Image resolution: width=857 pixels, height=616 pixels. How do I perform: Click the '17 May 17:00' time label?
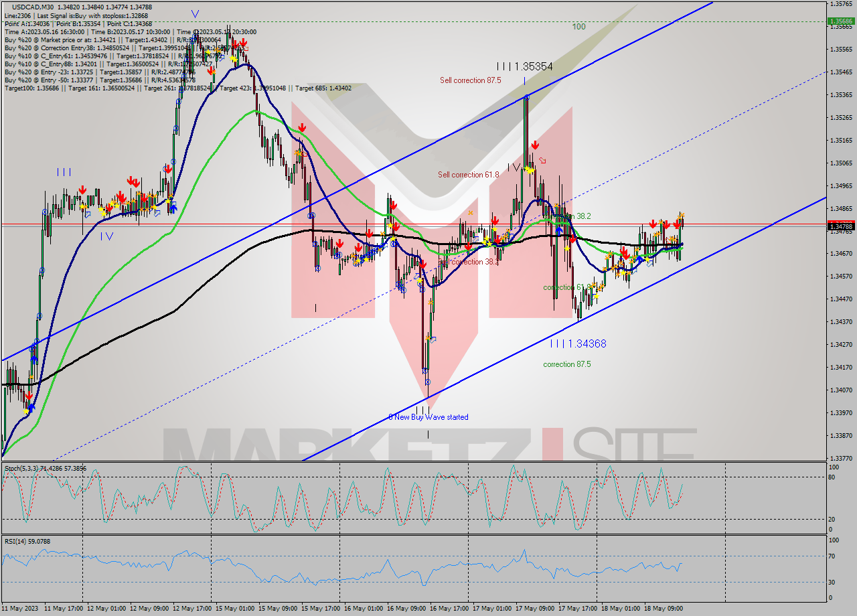click(577, 608)
